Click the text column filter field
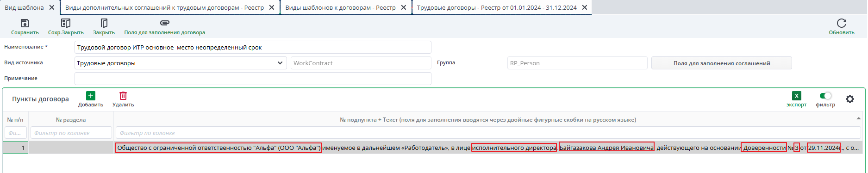Viewport: 868px width, 173px height. 488,133
